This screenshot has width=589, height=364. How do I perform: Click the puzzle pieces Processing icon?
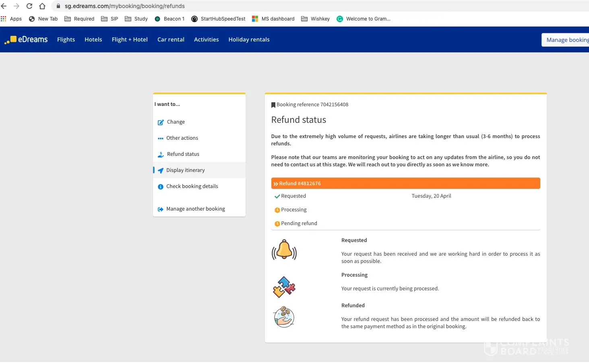pos(284,287)
